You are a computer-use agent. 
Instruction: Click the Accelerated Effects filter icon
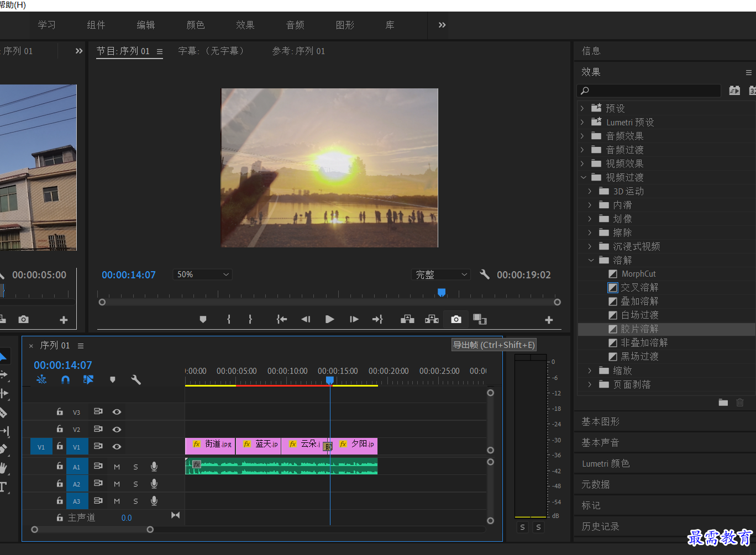pyautogui.click(x=734, y=91)
